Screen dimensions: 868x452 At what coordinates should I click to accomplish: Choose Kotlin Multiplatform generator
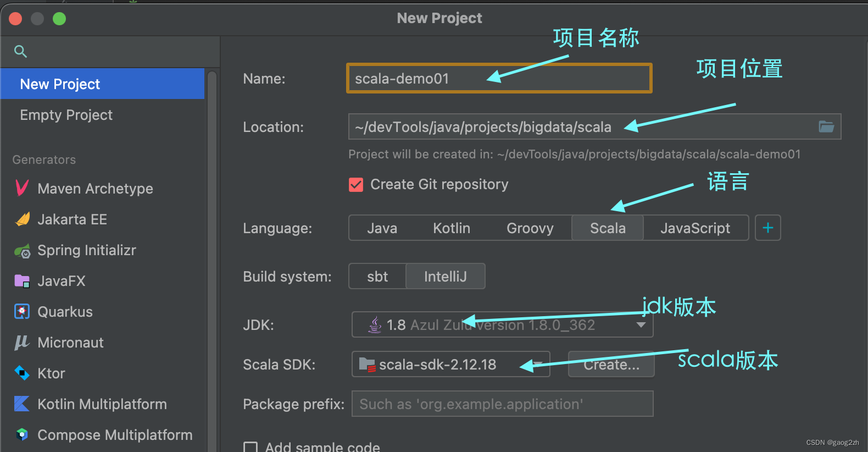102,404
